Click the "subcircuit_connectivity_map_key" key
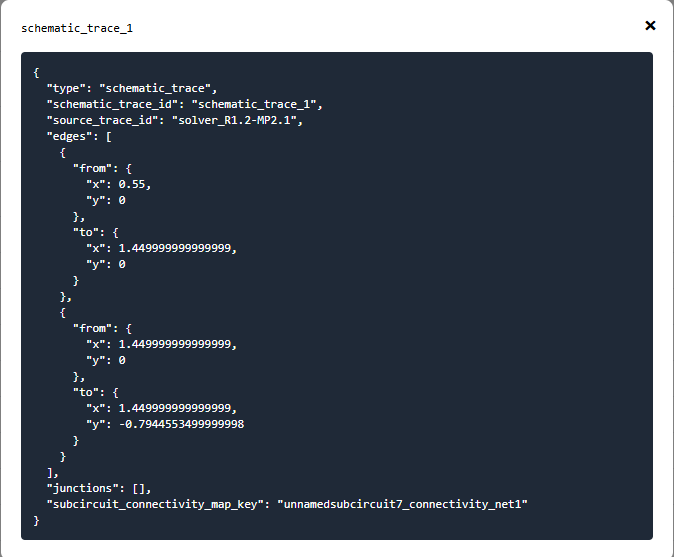Image resolution: width=674 pixels, height=557 pixels. [x=155, y=504]
